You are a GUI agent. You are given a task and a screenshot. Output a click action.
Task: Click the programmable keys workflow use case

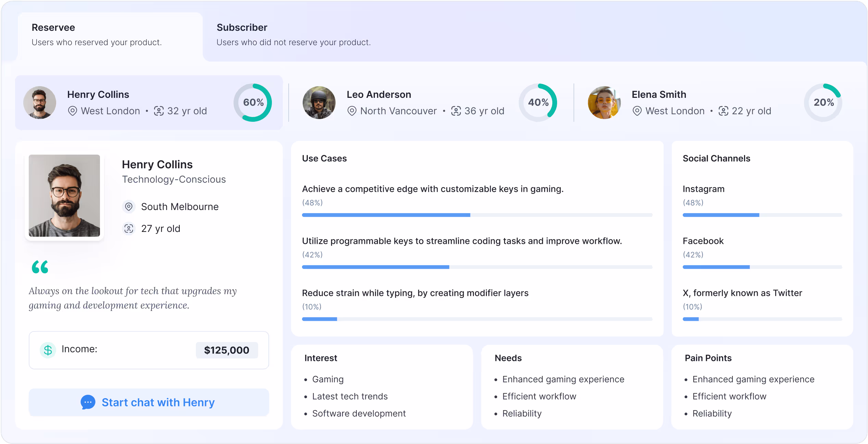462,241
